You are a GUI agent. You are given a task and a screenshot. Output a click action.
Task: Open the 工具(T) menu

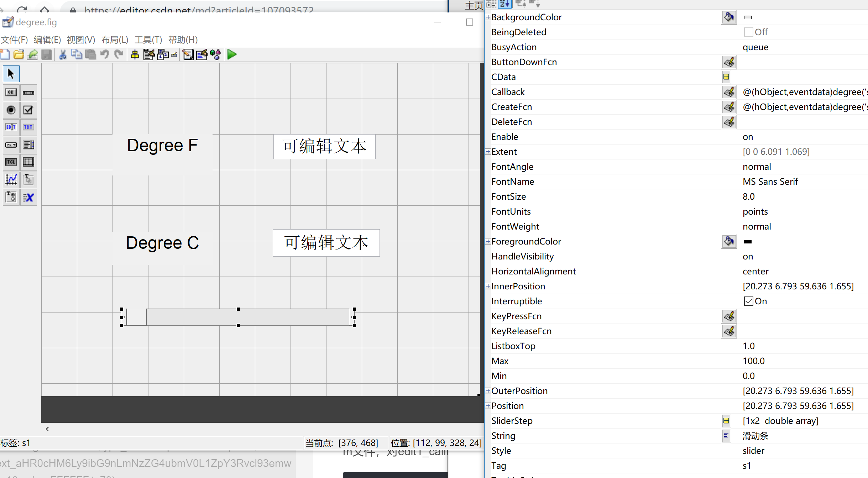(148, 40)
